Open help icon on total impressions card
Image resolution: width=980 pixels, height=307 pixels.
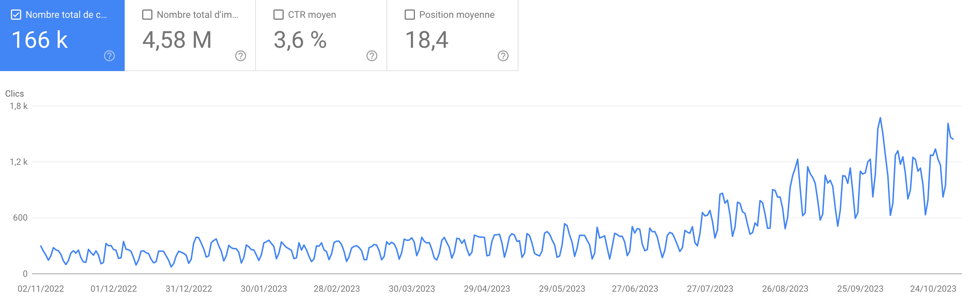click(x=240, y=56)
